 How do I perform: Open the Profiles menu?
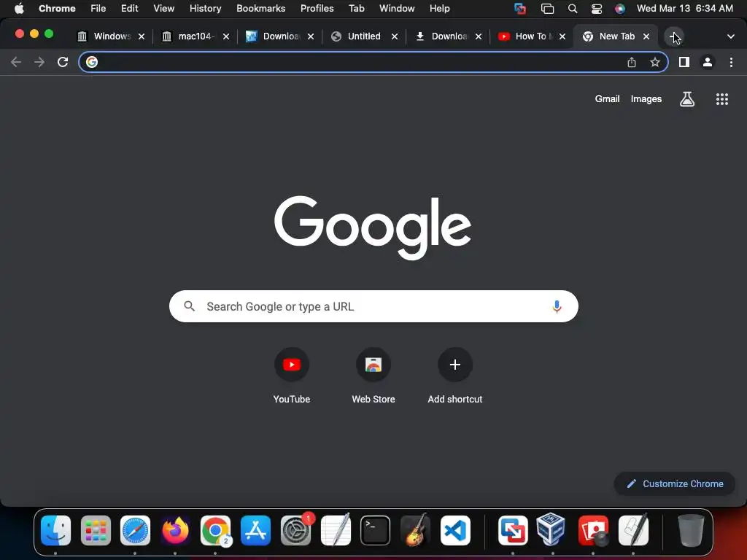click(x=317, y=9)
